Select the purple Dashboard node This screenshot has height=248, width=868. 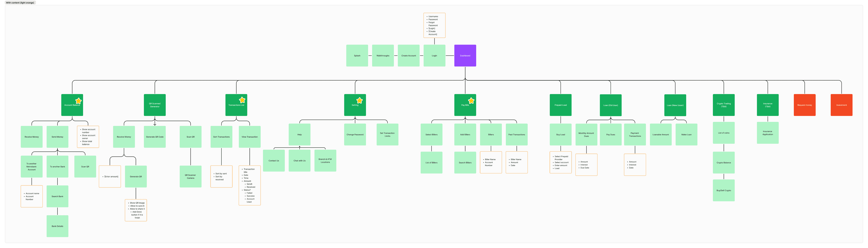click(x=465, y=56)
